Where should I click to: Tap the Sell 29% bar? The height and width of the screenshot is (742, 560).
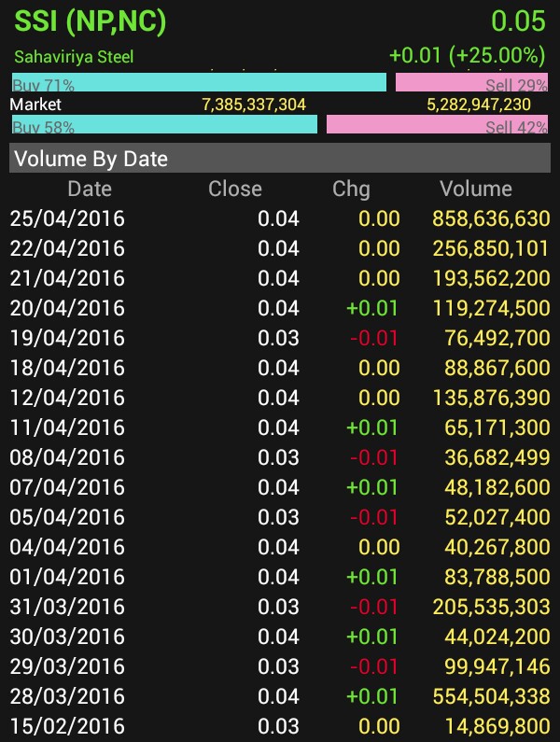[471, 82]
